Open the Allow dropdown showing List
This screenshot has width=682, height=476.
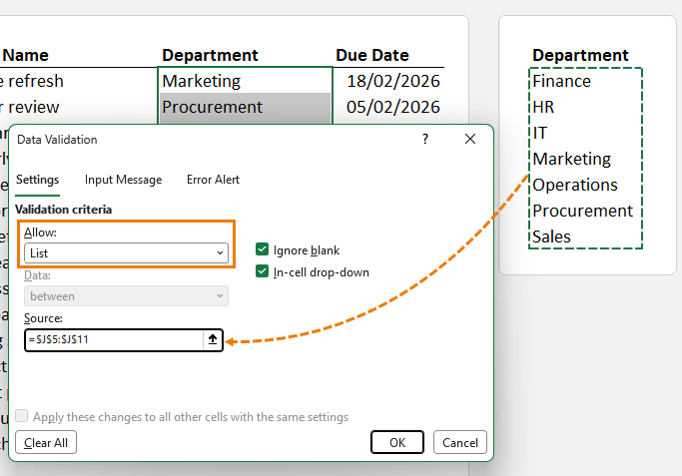coord(126,253)
